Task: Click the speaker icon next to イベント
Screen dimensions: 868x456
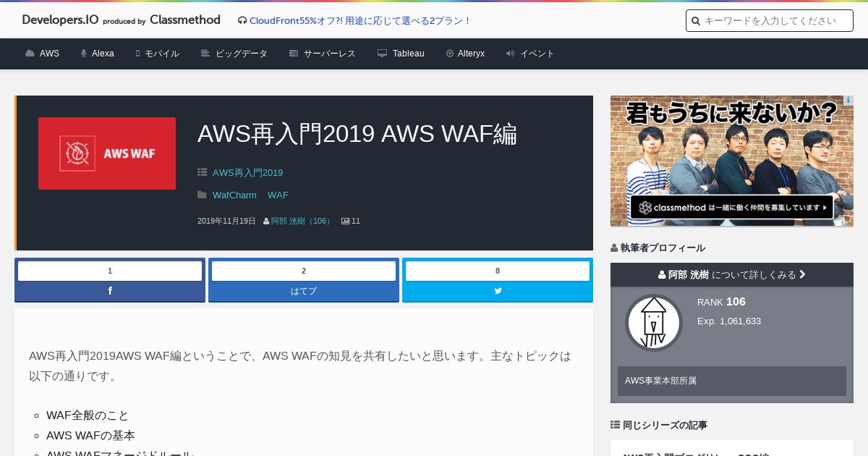Action: [510, 54]
